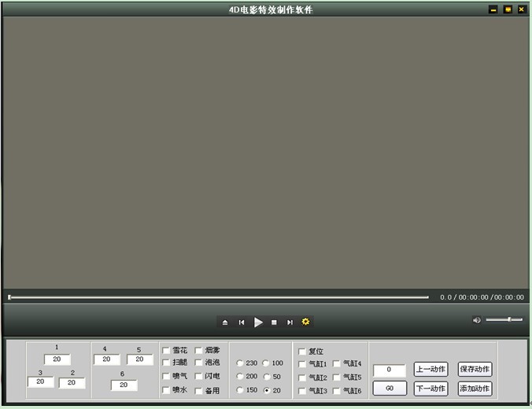This screenshot has width=532, height=409.
Task: Select the 230 radio button
Action: point(240,363)
